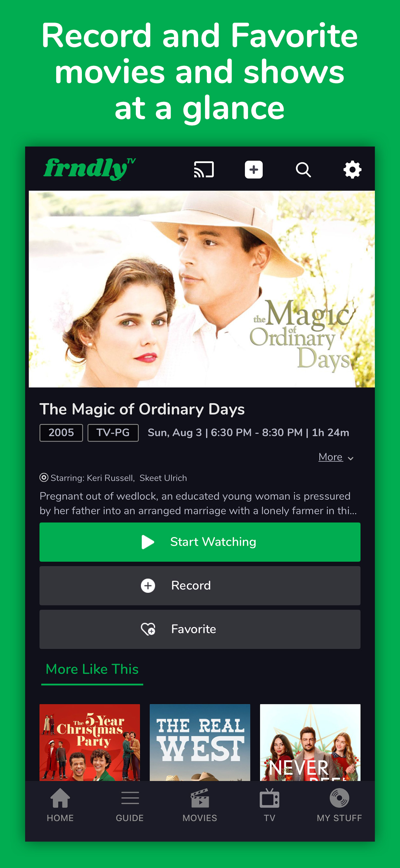The height and width of the screenshot is (868, 400).
Task: Select the More Like This tab
Action: (x=92, y=670)
